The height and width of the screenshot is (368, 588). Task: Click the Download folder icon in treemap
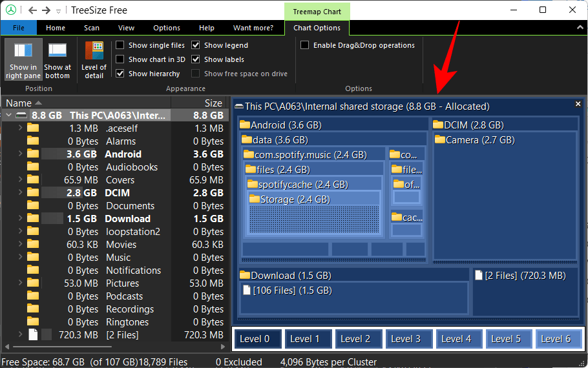pyautogui.click(x=245, y=275)
